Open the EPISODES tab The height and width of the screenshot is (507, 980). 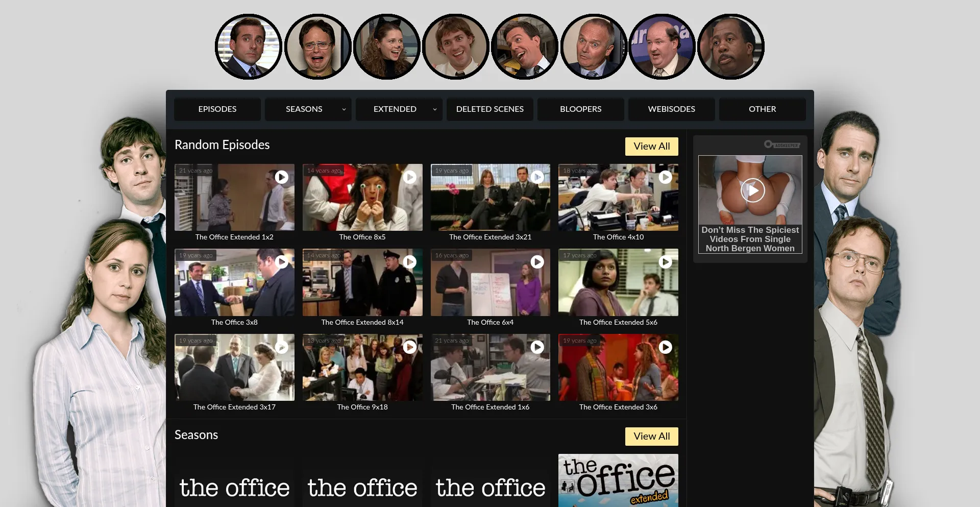click(217, 109)
